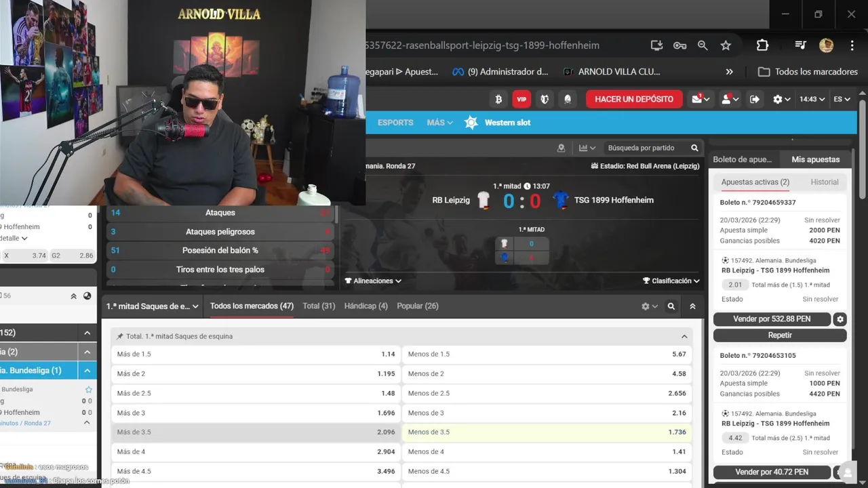Image resolution: width=868 pixels, height=488 pixels.
Task: Open the Chrome three-dot menu
Action: [852, 45]
